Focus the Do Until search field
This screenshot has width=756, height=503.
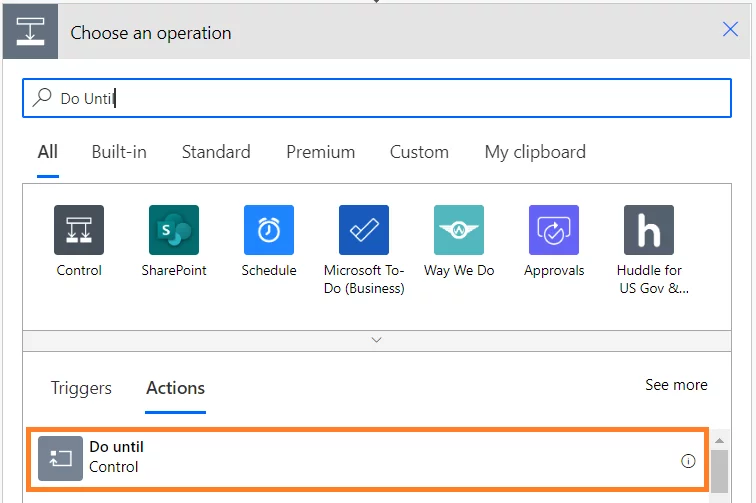(377, 98)
